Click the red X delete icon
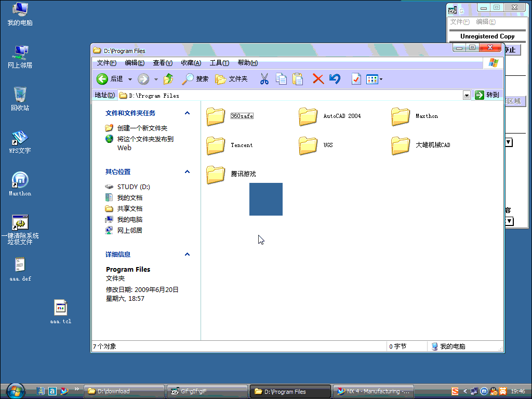532x399 pixels. click(x=317, y=79)
